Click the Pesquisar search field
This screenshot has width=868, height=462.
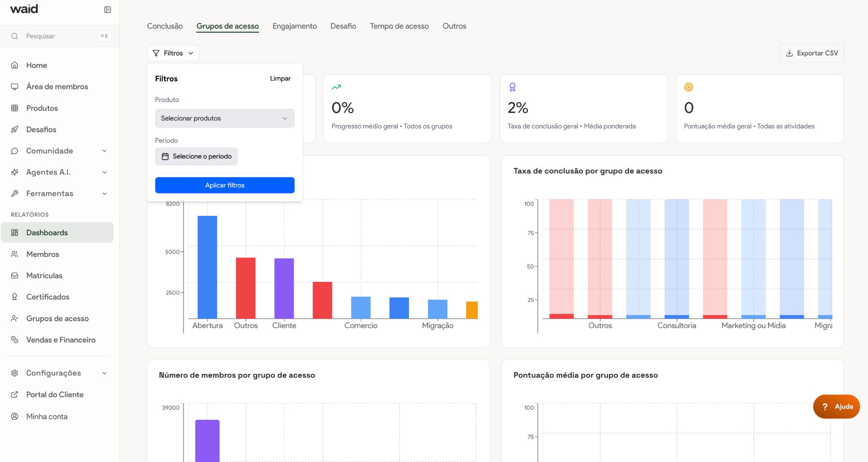pyautogui.click(x=60, y=36)
